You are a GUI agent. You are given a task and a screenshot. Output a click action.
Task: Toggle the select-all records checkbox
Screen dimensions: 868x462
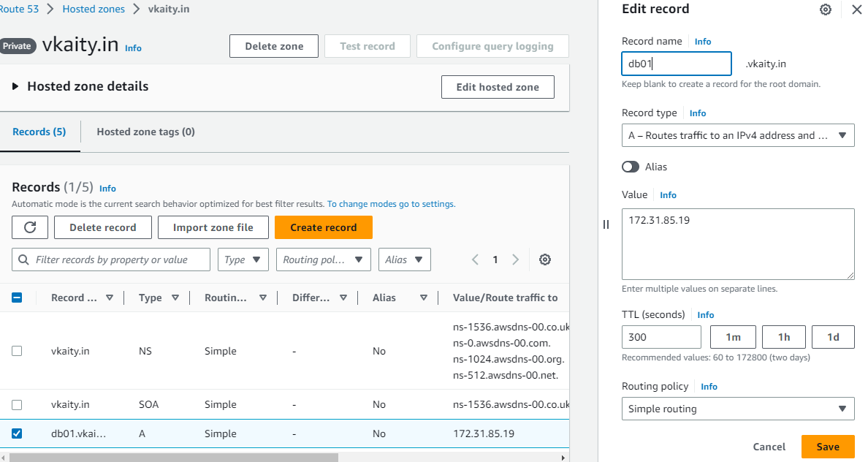coord(17,298)
